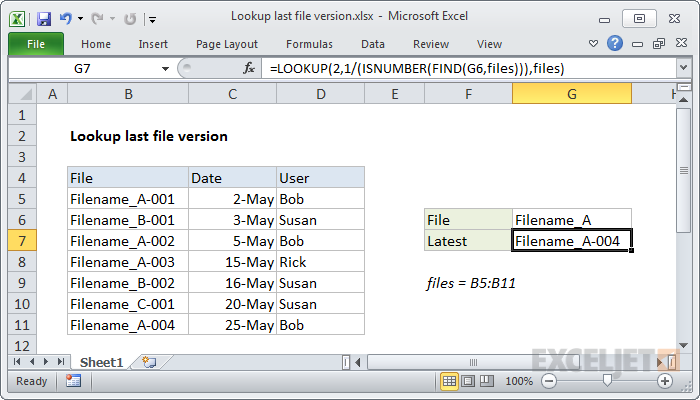Restore down the workbook window
700x400 pixels.
659,43
